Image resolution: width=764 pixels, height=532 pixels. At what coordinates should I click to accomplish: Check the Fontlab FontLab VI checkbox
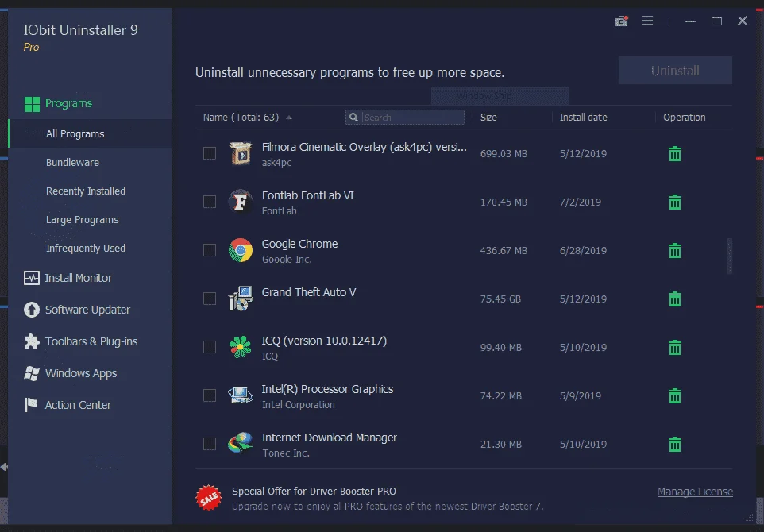(x=210, y=202)
